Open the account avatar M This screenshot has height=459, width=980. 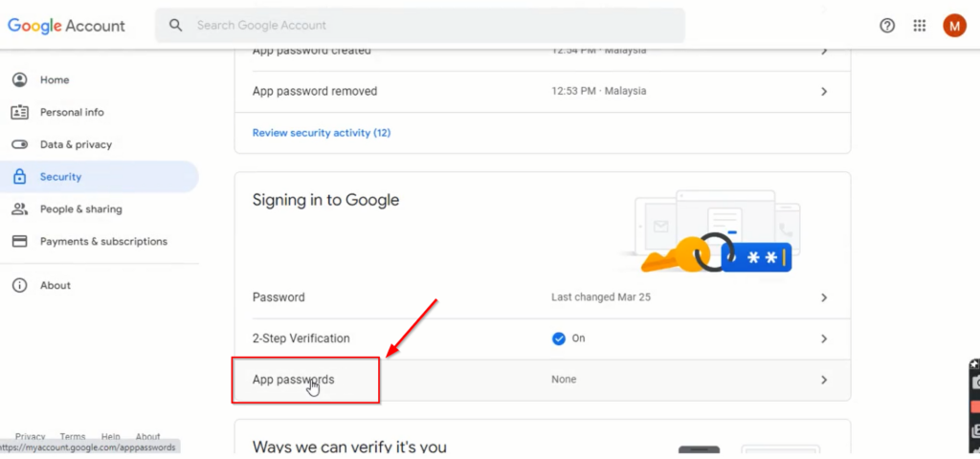[x=954, y=26]
